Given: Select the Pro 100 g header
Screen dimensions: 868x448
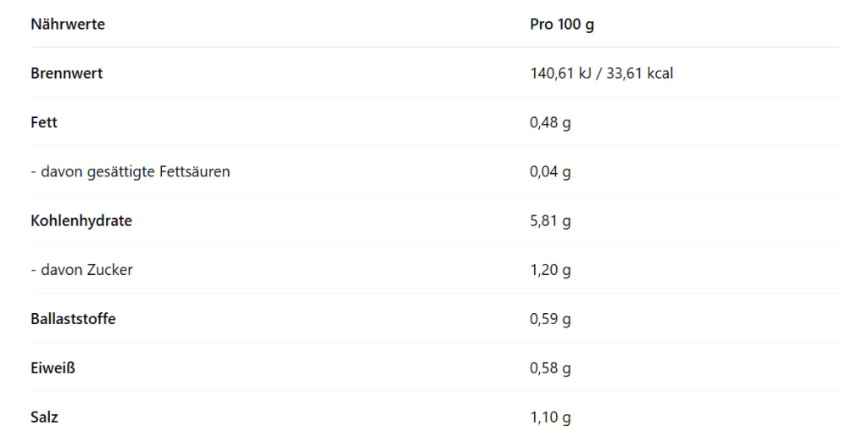Looking at the screenshot, I should tap(561, 25).
